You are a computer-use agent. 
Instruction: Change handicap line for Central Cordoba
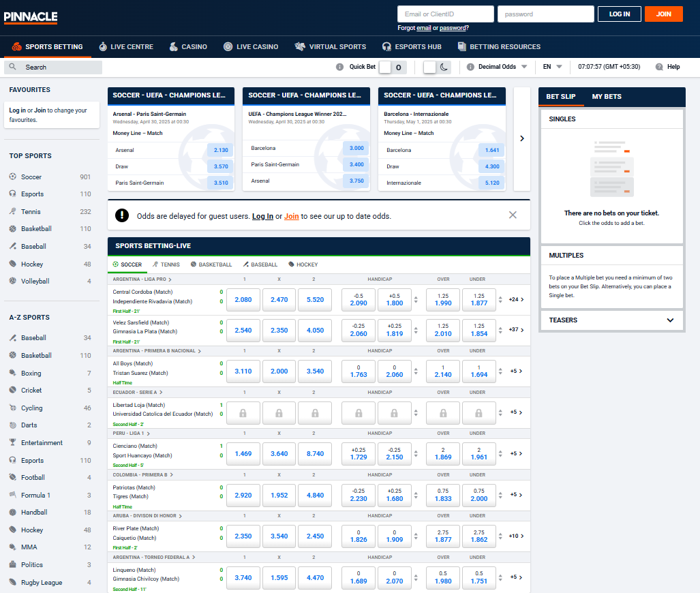(x=416, y=300)
